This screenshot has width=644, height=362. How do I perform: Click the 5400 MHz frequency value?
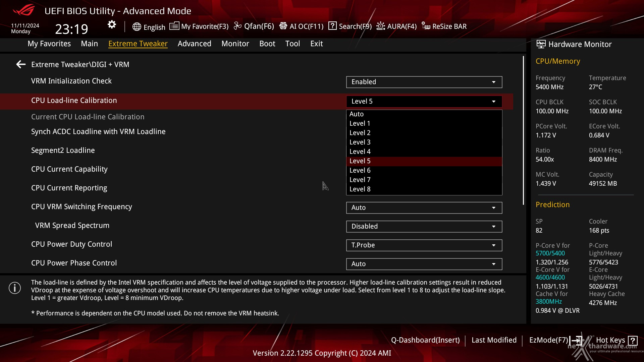[x=549, y=87]
